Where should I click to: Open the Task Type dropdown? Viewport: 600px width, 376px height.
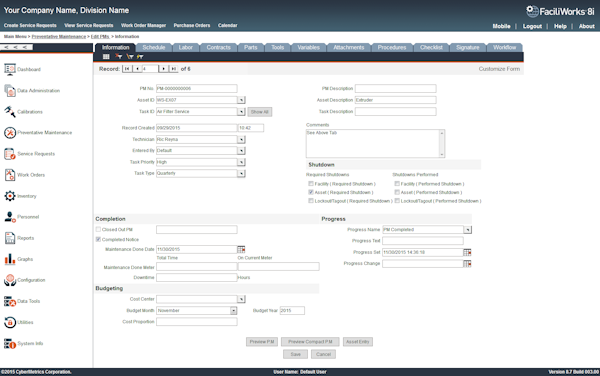pos(241,174)
